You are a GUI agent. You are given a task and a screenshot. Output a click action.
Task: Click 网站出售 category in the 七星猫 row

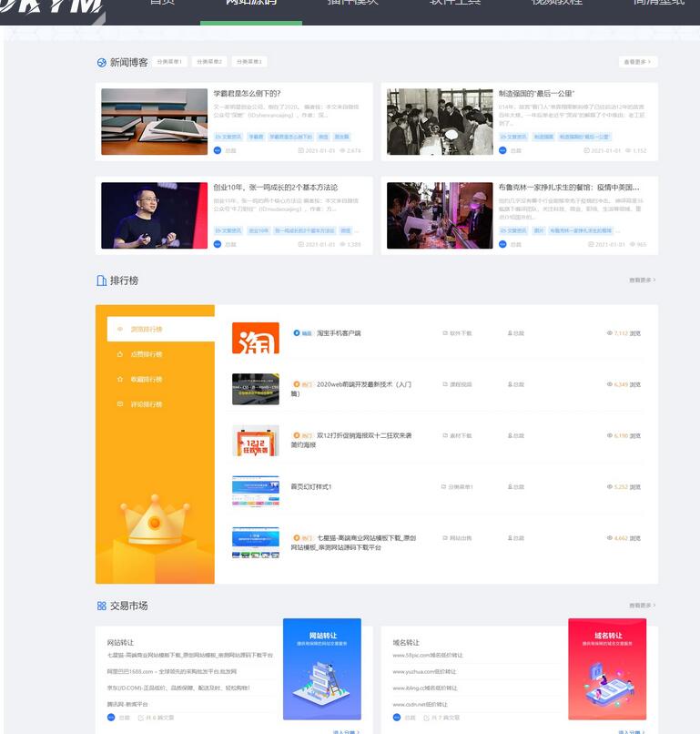tap(457, 538)
